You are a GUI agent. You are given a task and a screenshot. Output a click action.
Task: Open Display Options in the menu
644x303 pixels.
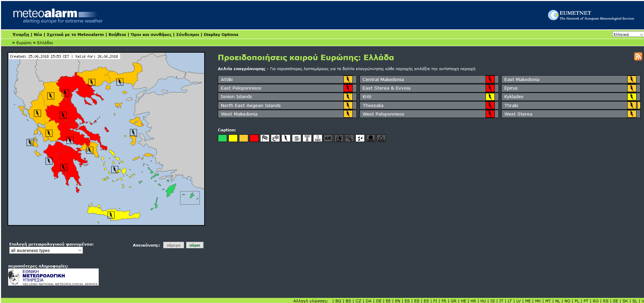click(x=221, y=35)
